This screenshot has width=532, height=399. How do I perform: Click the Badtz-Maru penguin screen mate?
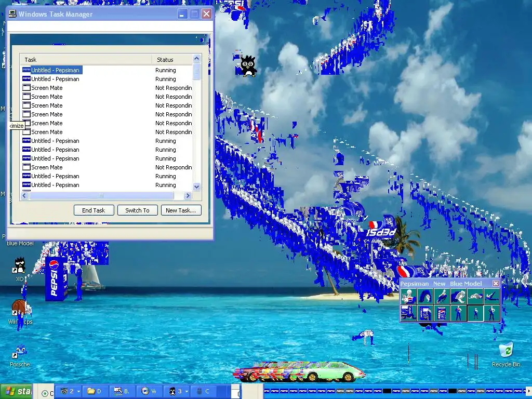[248, 66]
